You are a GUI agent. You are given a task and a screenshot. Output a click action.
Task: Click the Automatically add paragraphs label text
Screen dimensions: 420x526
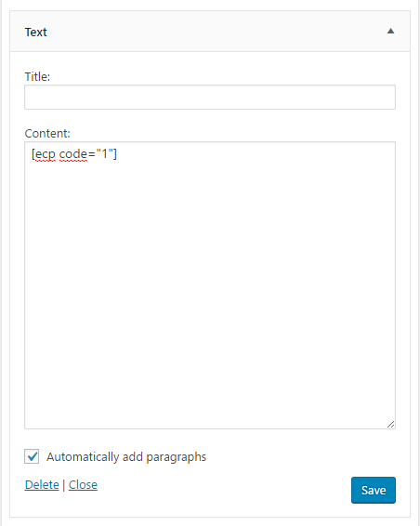tap(126, 457)
